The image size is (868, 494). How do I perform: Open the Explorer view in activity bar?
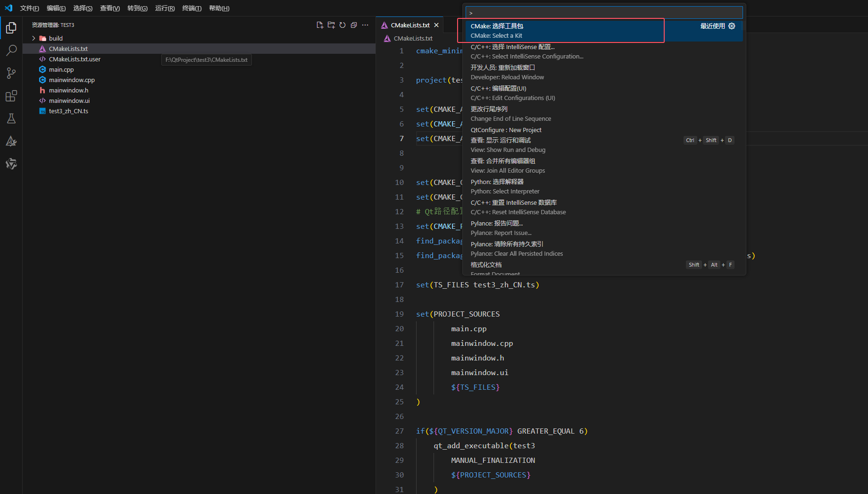click(x=11, y=28)
